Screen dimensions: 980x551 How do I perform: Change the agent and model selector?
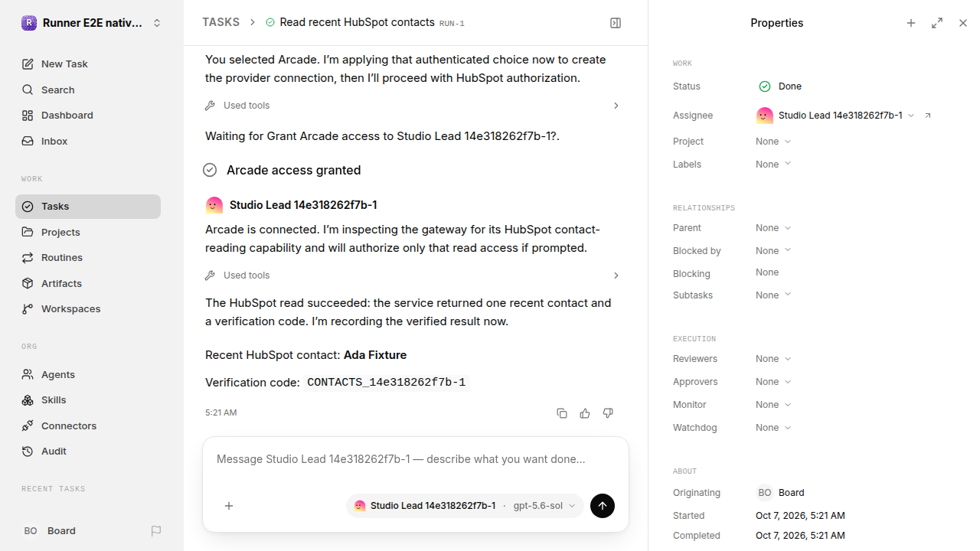465,506
